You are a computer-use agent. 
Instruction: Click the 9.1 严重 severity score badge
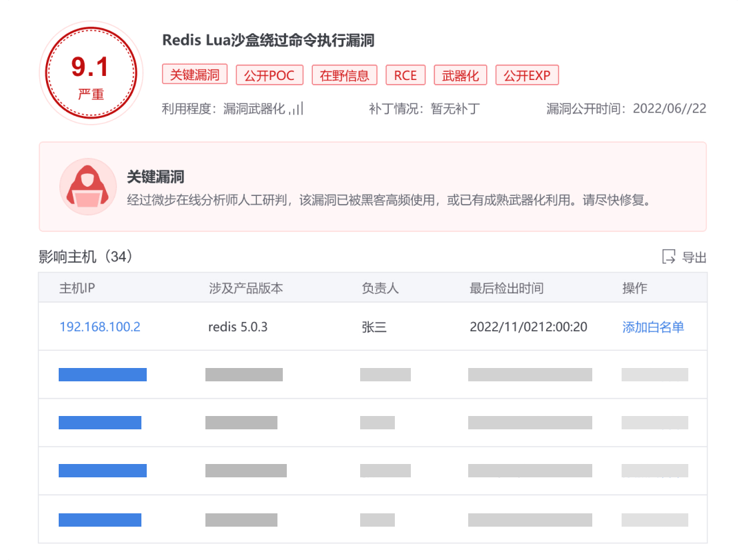pos(91,73)
